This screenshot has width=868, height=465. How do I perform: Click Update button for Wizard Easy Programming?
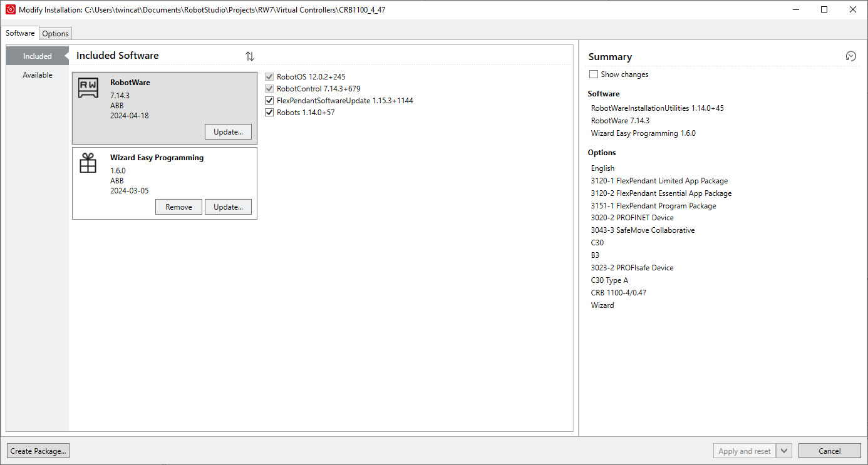pos(228,207)
